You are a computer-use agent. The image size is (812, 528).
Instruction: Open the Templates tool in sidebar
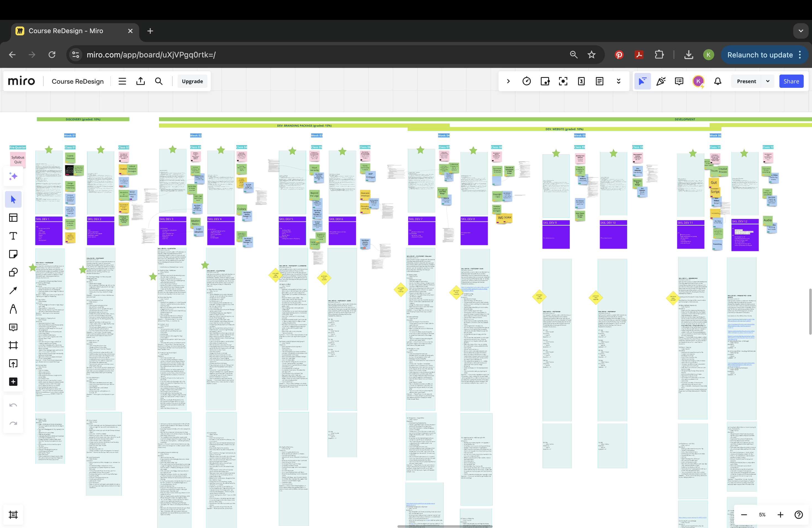point(13,218)
